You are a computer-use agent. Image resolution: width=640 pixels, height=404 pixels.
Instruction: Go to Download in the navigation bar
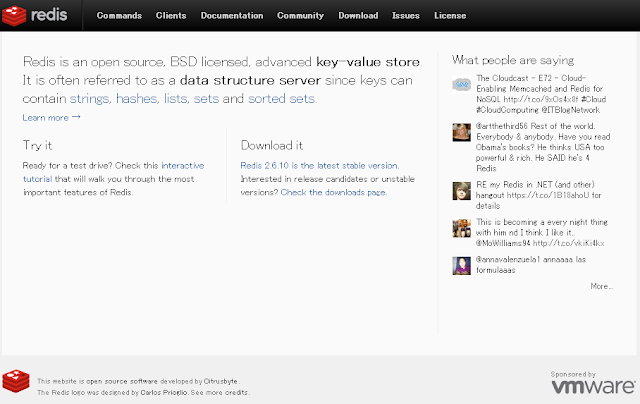[358, 16]
